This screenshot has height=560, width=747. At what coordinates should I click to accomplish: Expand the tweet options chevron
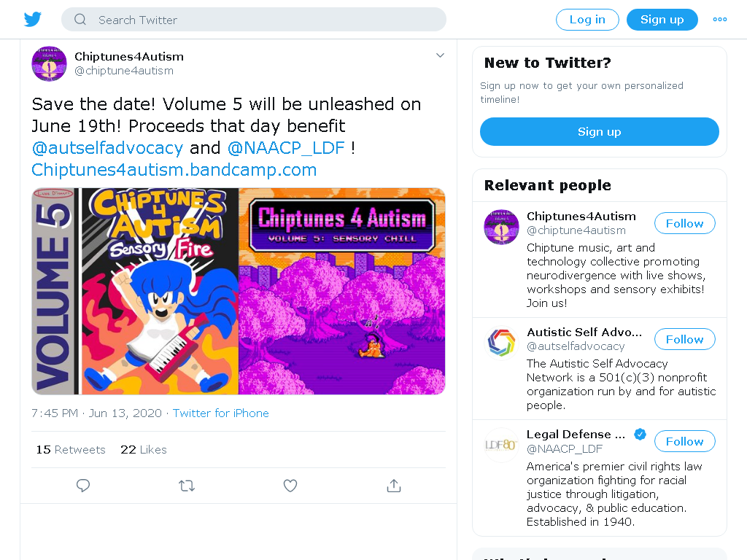440,55
